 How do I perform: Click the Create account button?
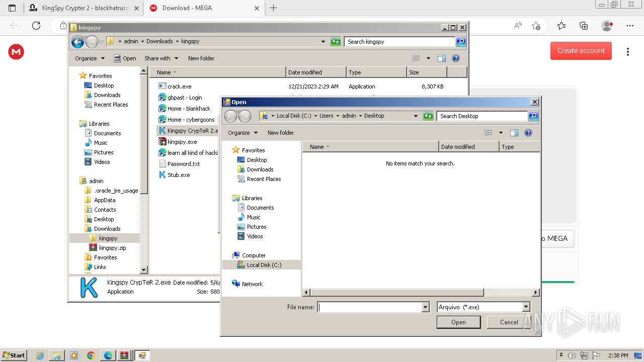[581, 50]
